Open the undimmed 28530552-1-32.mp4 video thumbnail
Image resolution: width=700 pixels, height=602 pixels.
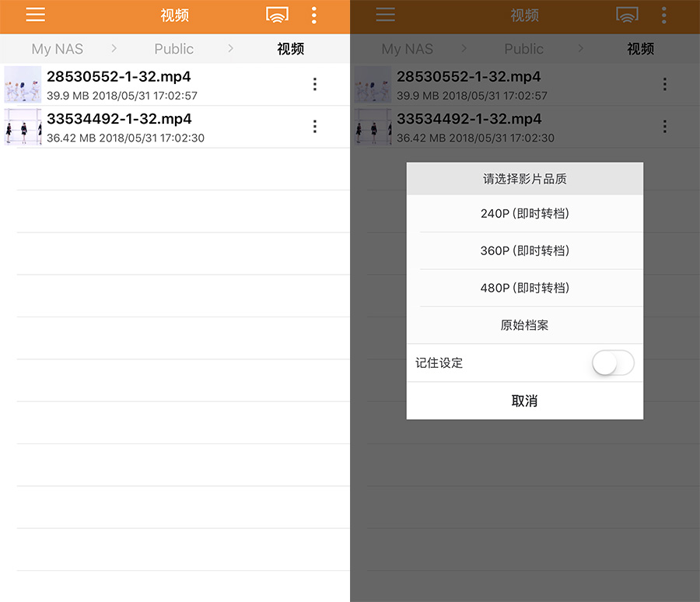tap(23, 84)
